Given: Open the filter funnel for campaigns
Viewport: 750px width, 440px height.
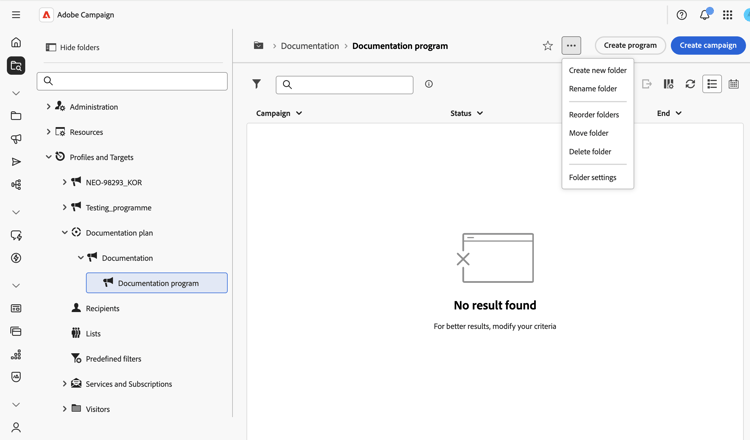Looking at the screenshot, I should click(x=257, y=84).
